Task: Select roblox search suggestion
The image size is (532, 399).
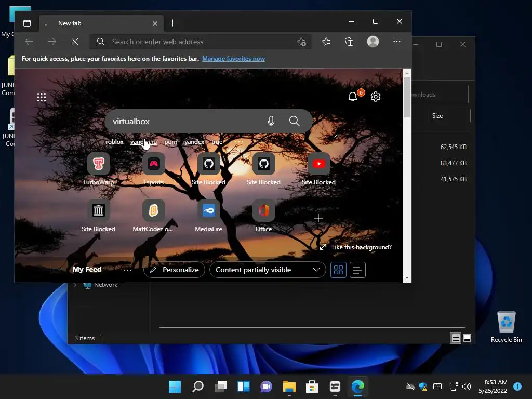Action: [x=114, y=142]
